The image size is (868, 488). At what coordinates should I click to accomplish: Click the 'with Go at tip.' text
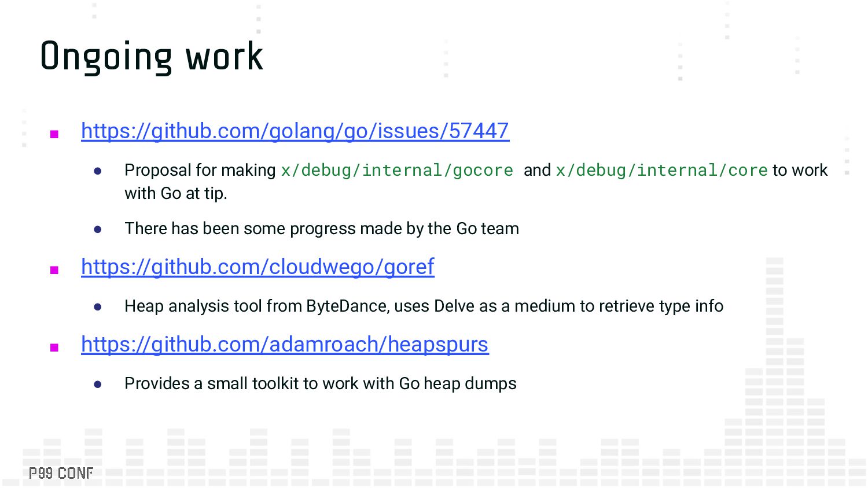176,193
